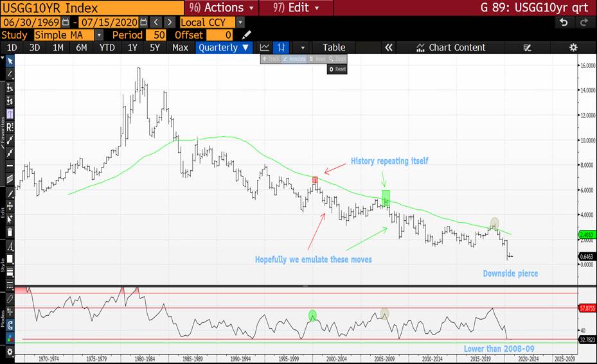Screen dimensions: 597x364
Task: Open Chart Content panel
Action: point(450,48)
